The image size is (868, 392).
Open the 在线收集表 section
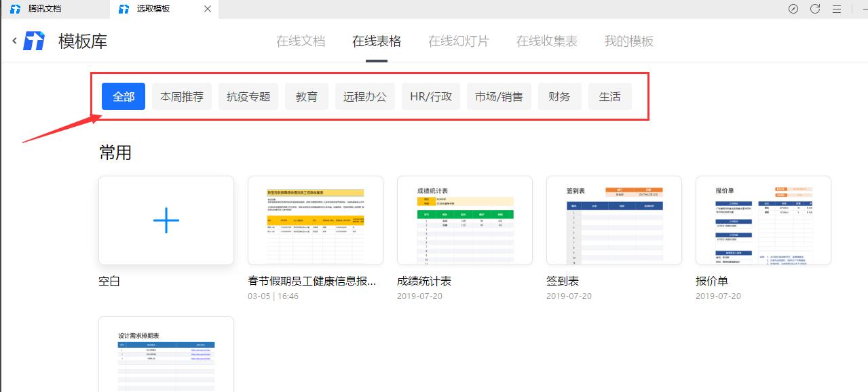tap(546, 41)
